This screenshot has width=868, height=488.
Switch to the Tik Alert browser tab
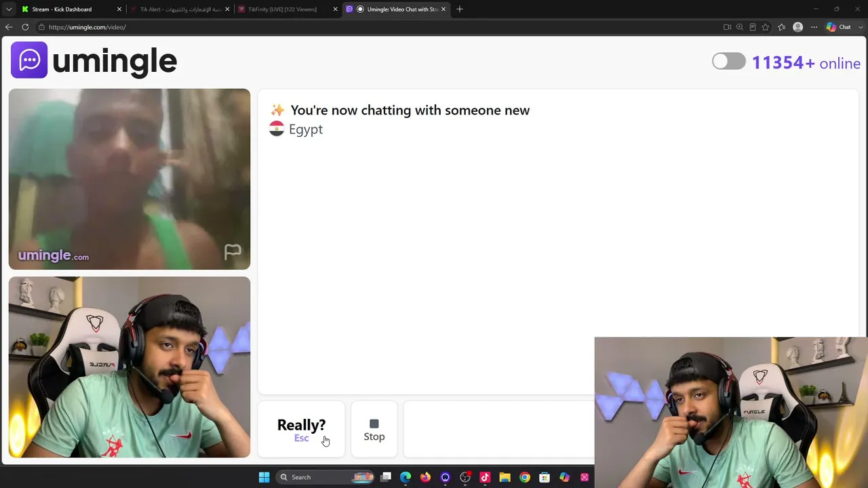180,9
